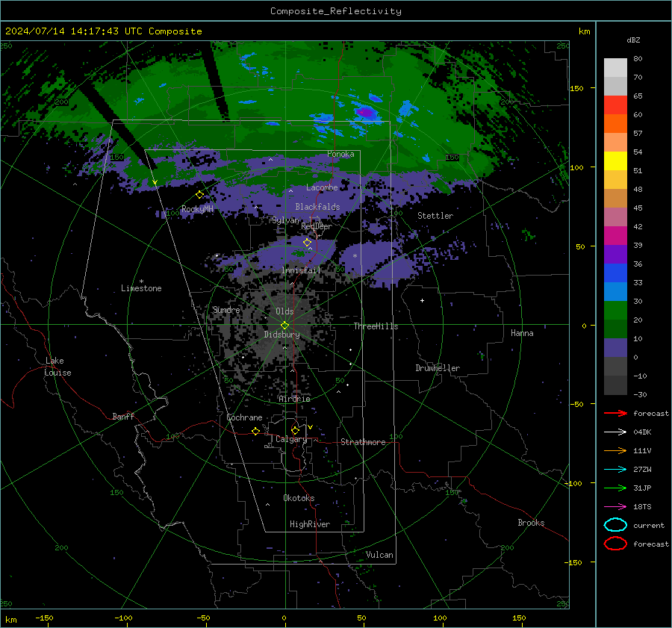This screenshot has width=672, height=628.
Task: Click the Airdrie city label
Action: point(294,399)
